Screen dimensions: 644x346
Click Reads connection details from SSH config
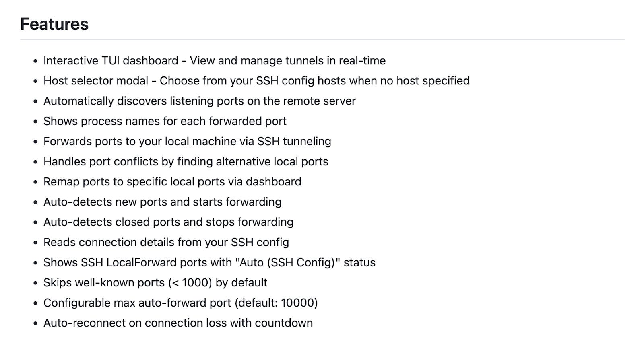point(166,242)
